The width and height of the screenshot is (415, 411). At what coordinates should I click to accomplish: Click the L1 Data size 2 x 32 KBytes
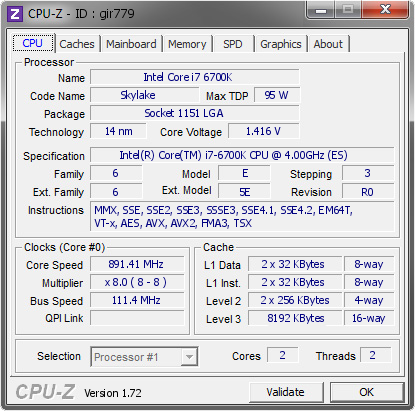295,264
